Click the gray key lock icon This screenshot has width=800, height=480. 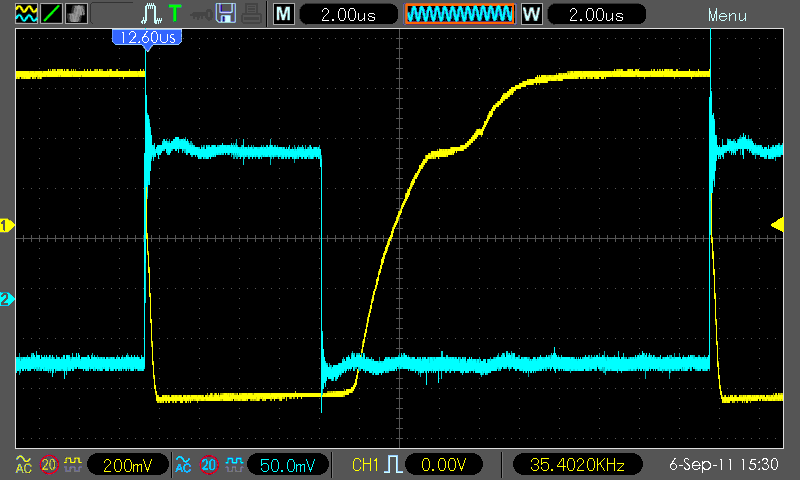click(x=201, y=15)
